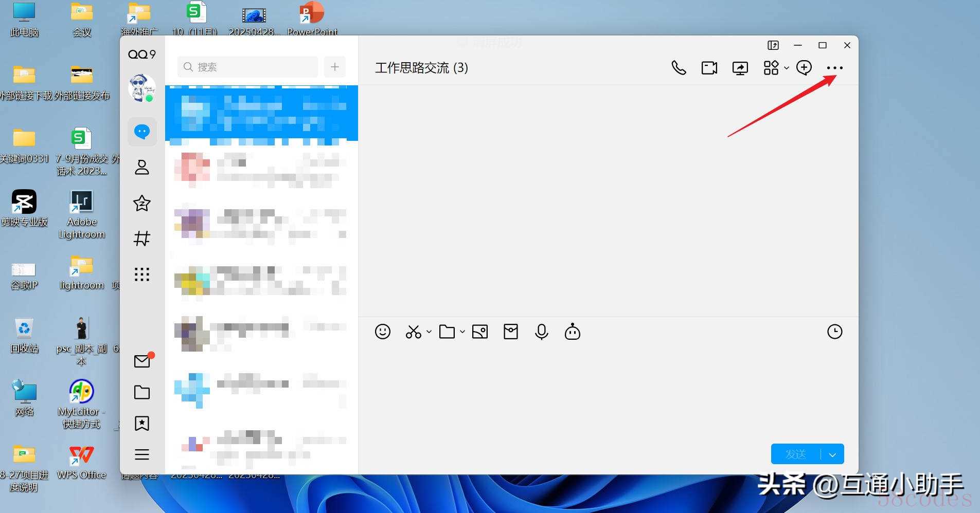Select the Adobe Lightroom desktop shortcut
Screen dimensions: 980x513
81,215
